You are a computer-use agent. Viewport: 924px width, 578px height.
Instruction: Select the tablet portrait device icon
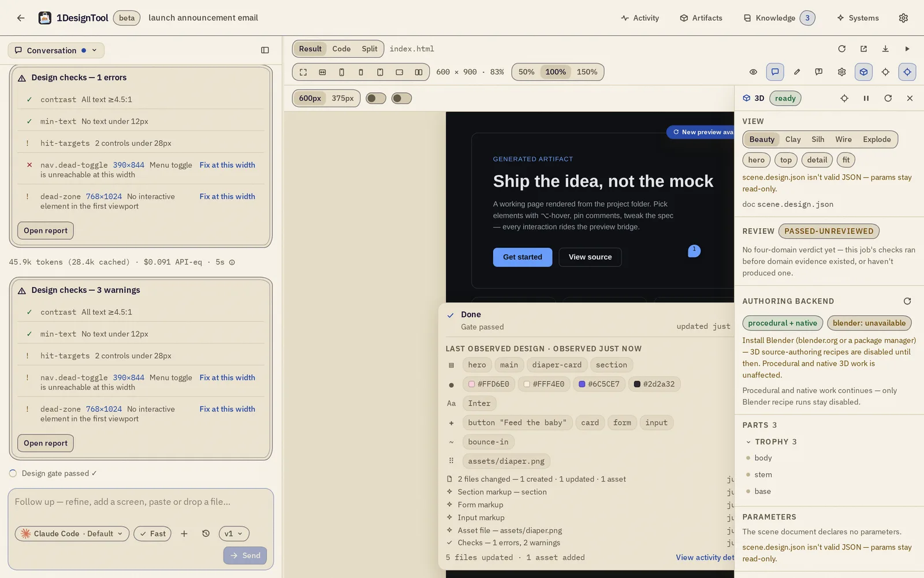380,72
